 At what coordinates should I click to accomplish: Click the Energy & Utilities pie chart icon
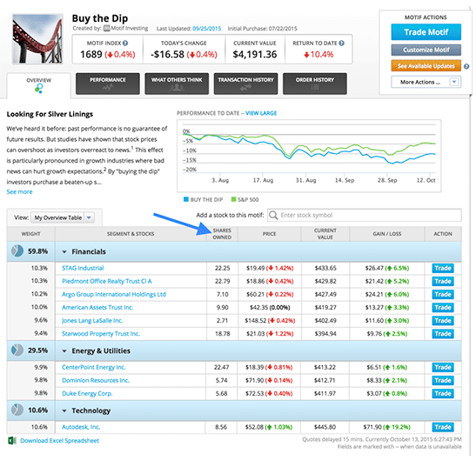point(17,351)
